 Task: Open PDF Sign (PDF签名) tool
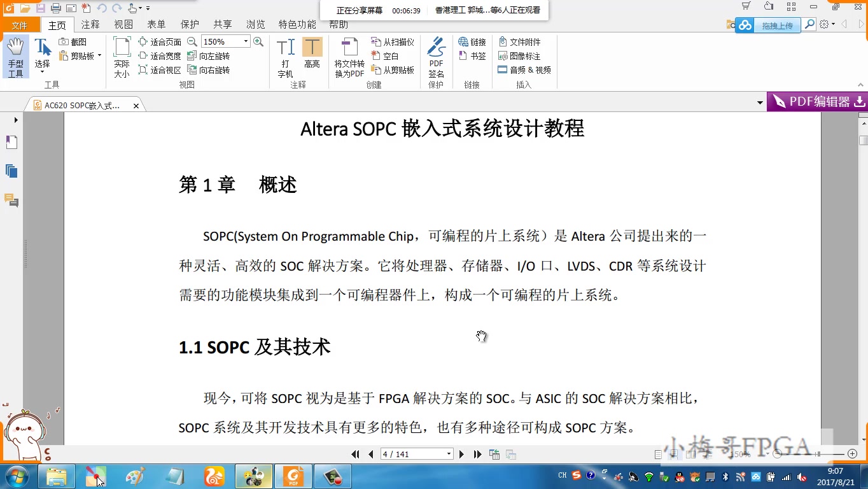[x=436, y=57]
